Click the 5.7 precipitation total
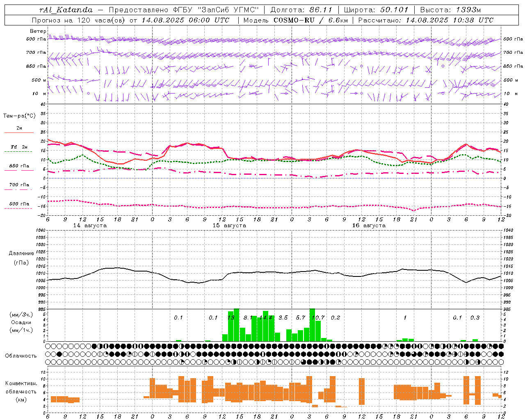The image size is (525, 420). click(301, 318)
